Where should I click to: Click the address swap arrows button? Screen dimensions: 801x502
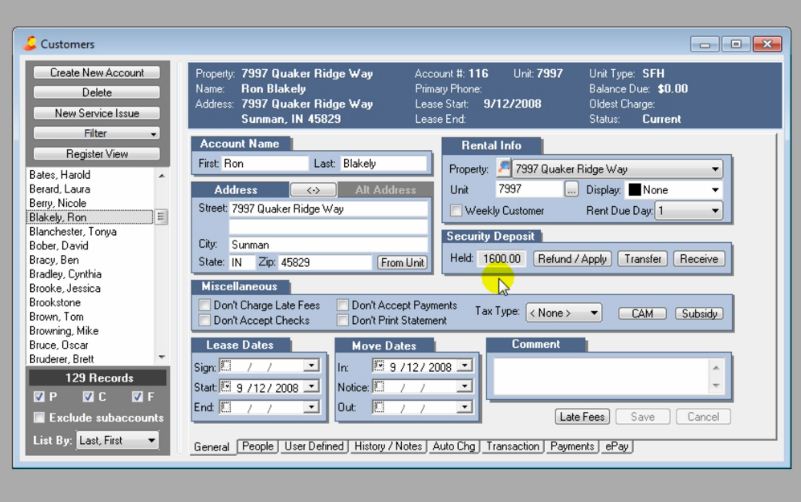coord(313,190)
